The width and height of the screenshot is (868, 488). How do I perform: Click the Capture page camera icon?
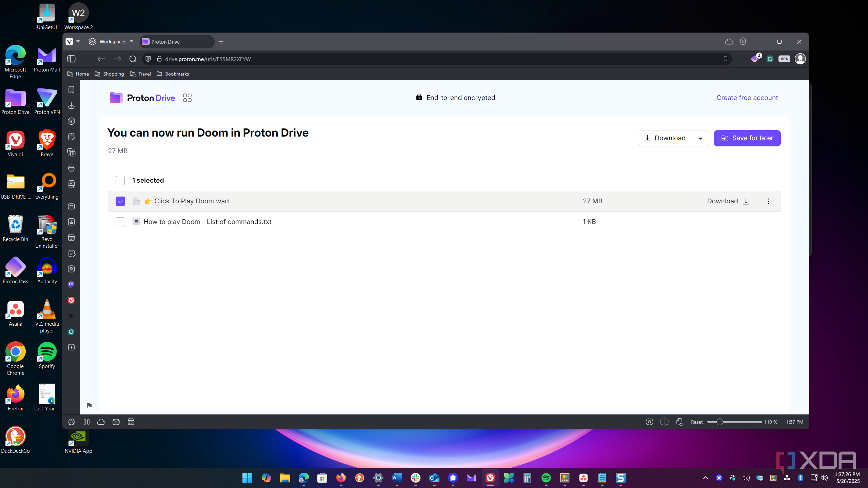649,422
